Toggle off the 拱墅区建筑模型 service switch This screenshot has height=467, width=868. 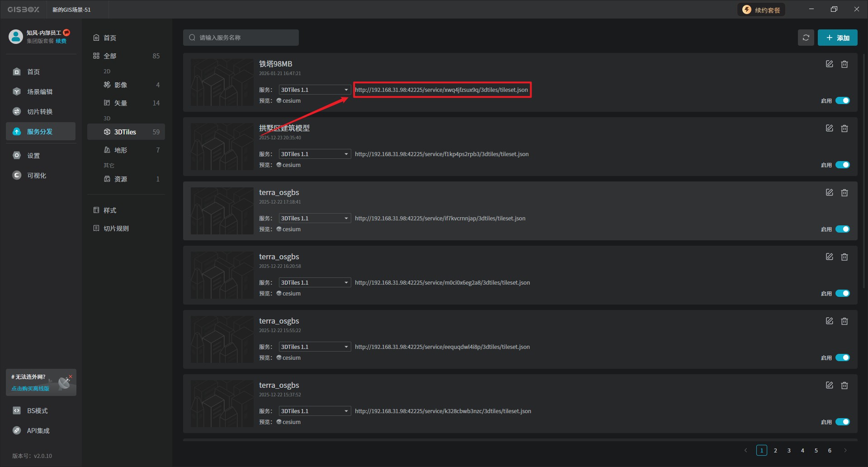[842, 165]
